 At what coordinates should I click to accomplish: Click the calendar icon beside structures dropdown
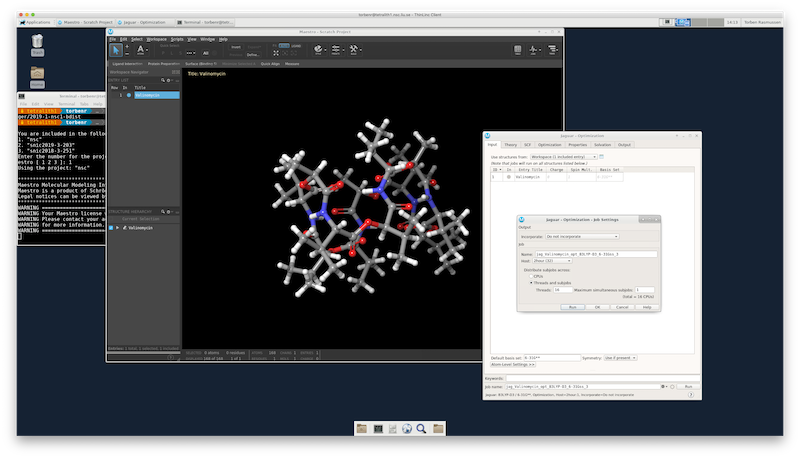[601, 157]
